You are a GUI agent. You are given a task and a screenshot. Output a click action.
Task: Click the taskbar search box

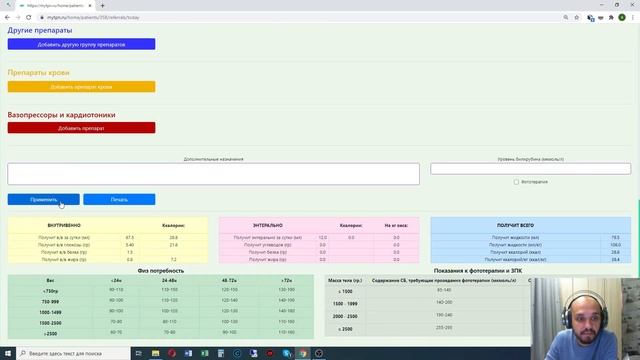coord(73,353)
